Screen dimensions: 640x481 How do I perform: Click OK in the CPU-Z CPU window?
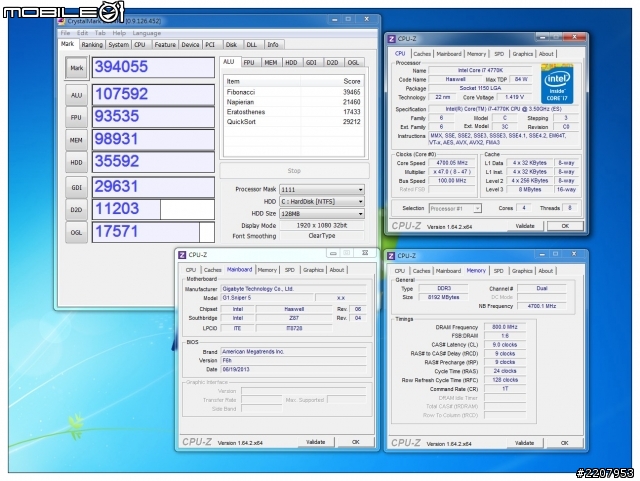click(565, 226)
